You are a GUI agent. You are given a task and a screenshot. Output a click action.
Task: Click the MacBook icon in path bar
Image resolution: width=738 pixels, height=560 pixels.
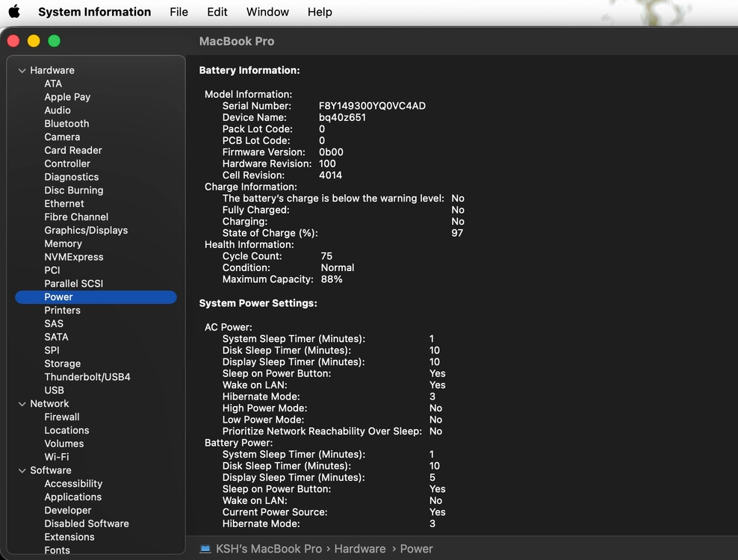(205, 549)
